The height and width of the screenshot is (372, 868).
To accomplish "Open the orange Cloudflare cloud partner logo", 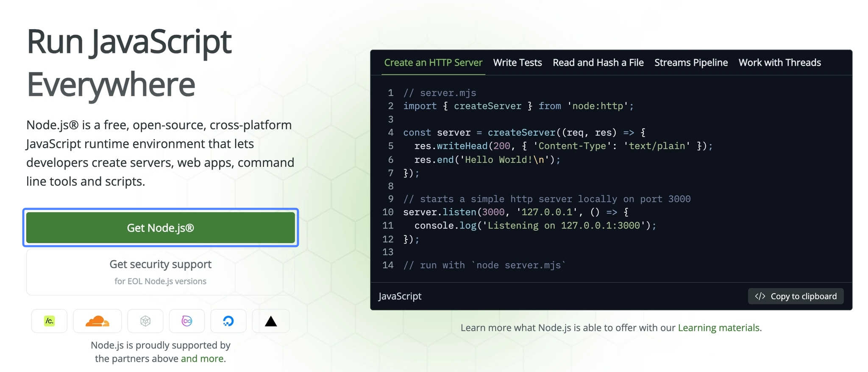I will click(97, 321).
